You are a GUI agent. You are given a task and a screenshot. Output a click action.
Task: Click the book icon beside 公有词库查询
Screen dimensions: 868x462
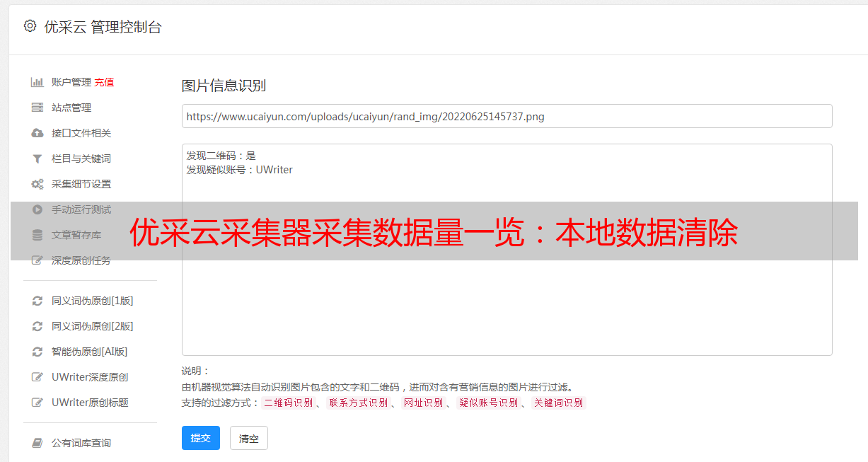(x=37, y=443)
